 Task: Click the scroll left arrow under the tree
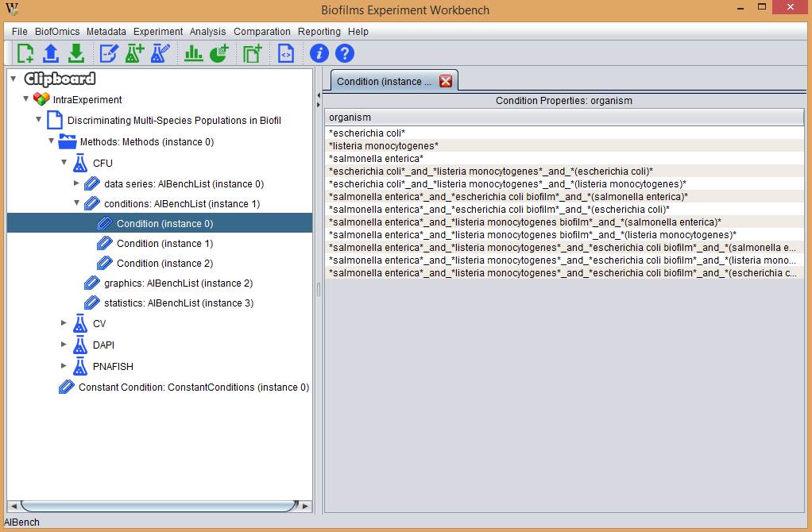14,506
